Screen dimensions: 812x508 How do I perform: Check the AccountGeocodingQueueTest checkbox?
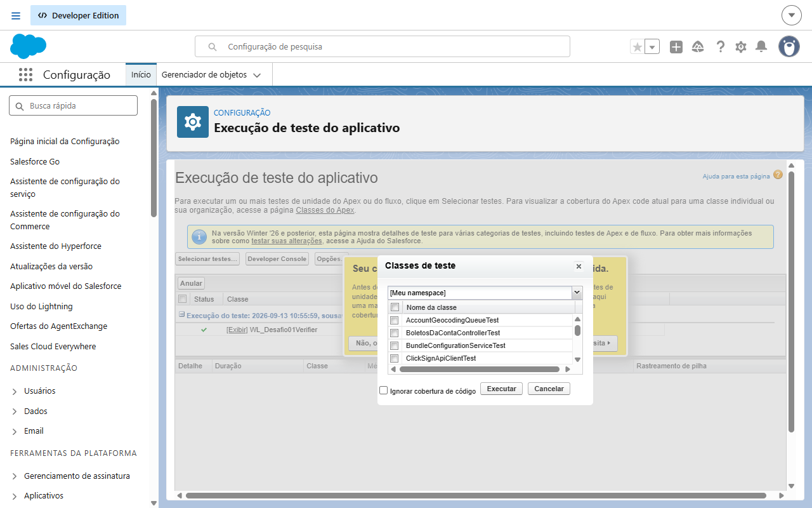395,320
